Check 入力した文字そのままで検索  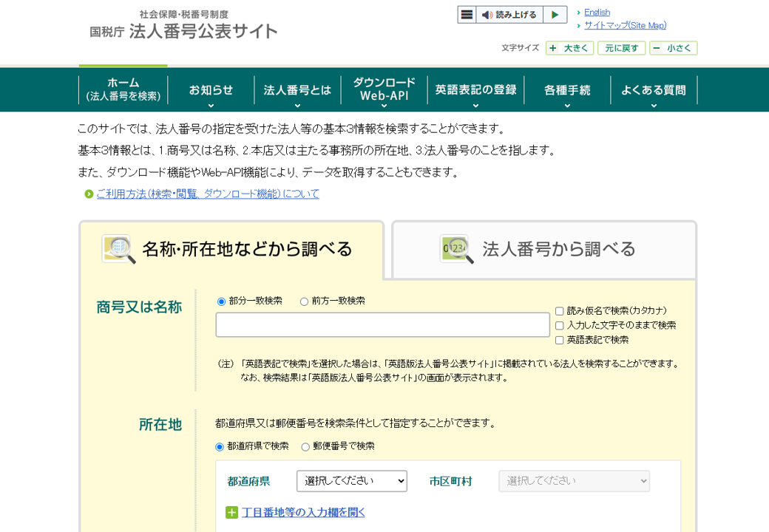pyautogui.click(x=559, y=326)
